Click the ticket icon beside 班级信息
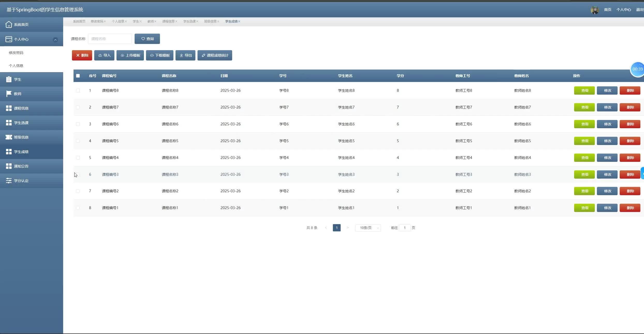Image resolution: width=644 pixels, height=334 pixels. pyautogui.click(x=9, y=137)
